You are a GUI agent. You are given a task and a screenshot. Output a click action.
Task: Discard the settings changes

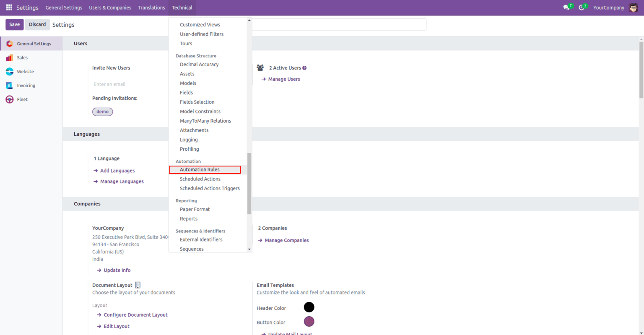(37, 24)
